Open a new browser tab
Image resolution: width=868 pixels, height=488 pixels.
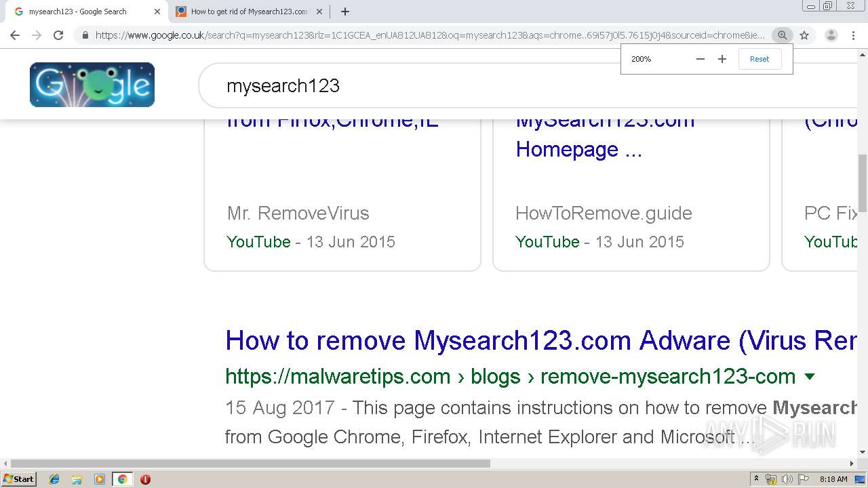tap(345, 12)
